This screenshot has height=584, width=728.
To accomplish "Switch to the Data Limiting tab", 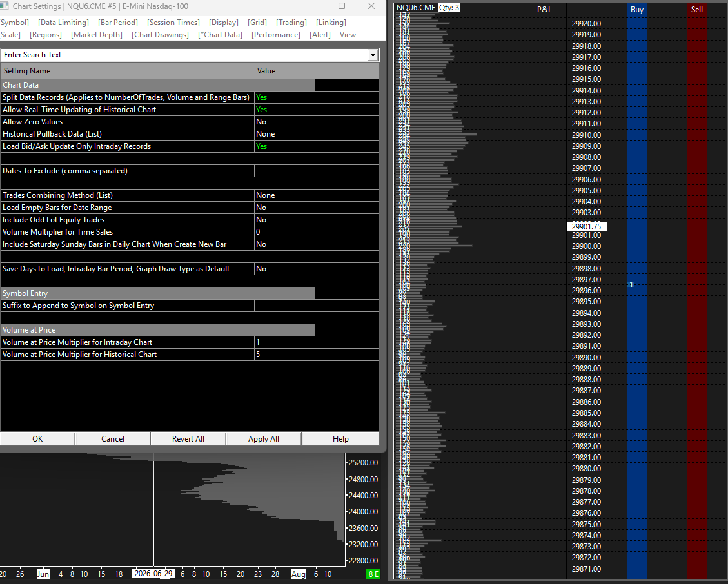I will (x=63, y=23).
